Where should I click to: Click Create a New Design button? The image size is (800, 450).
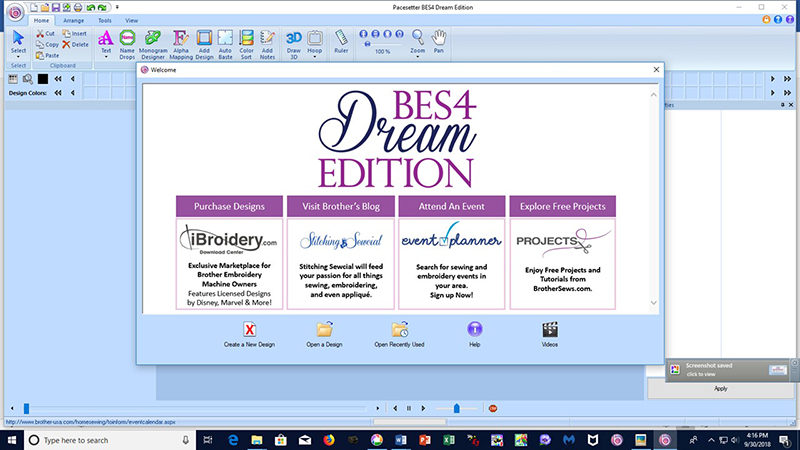pos(250,334)
